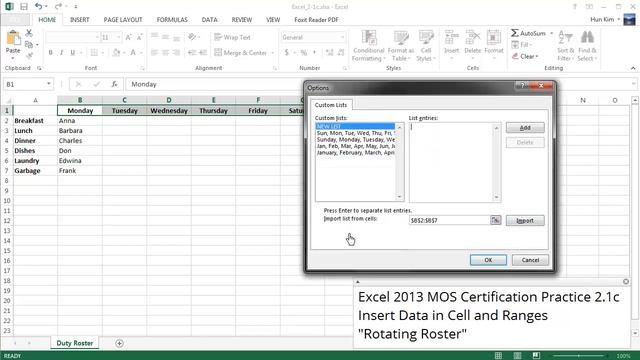Open Sort & Filter menu
Image resolution: width=640 pixels, height=360 pixels.
tap(565, 46)
